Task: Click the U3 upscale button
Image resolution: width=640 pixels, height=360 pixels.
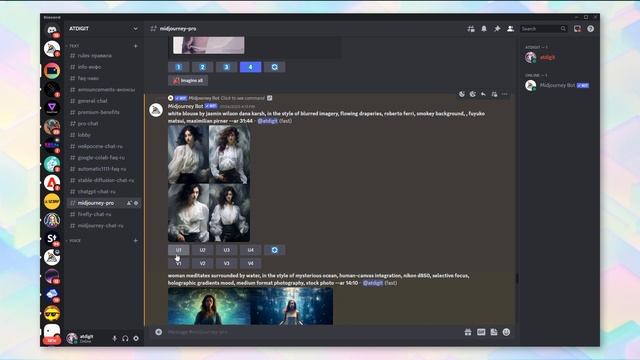Action: click(227, 250)
